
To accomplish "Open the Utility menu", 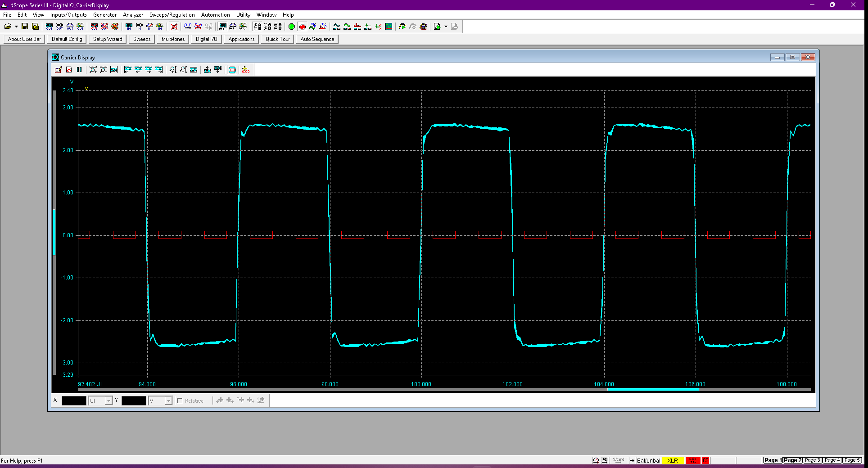I will [x=243, y=15].
